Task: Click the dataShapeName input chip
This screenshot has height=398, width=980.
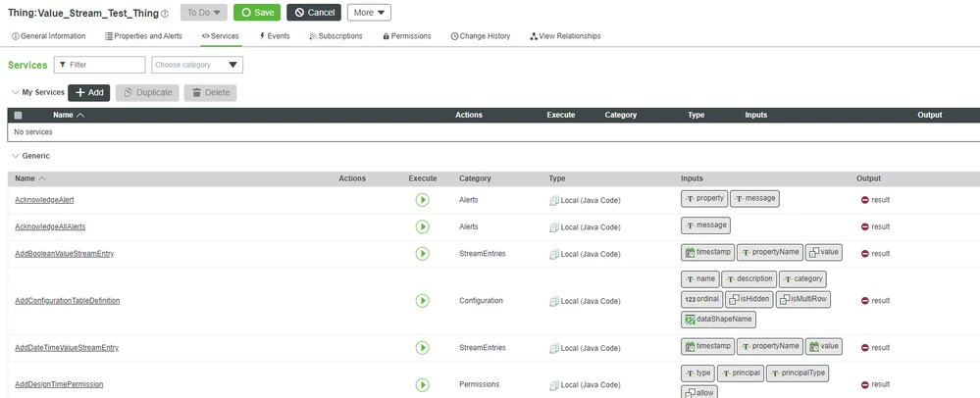Action: pos(719,320)
